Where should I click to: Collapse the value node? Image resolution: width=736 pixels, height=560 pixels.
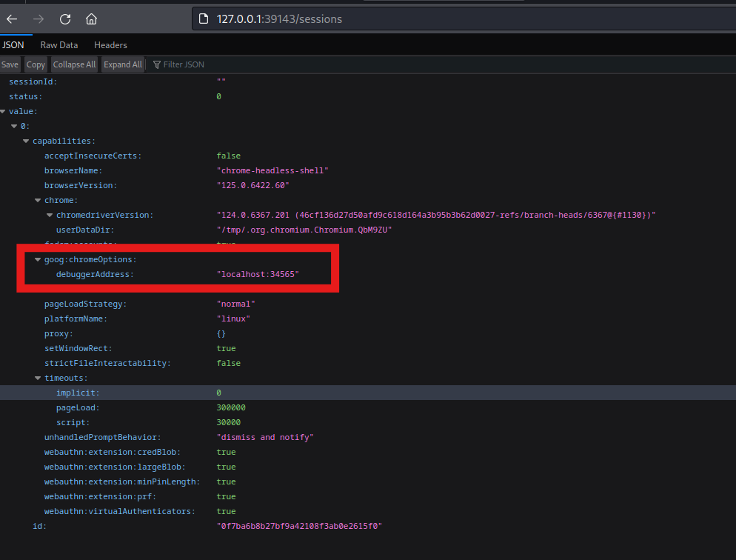pos(3,111)
